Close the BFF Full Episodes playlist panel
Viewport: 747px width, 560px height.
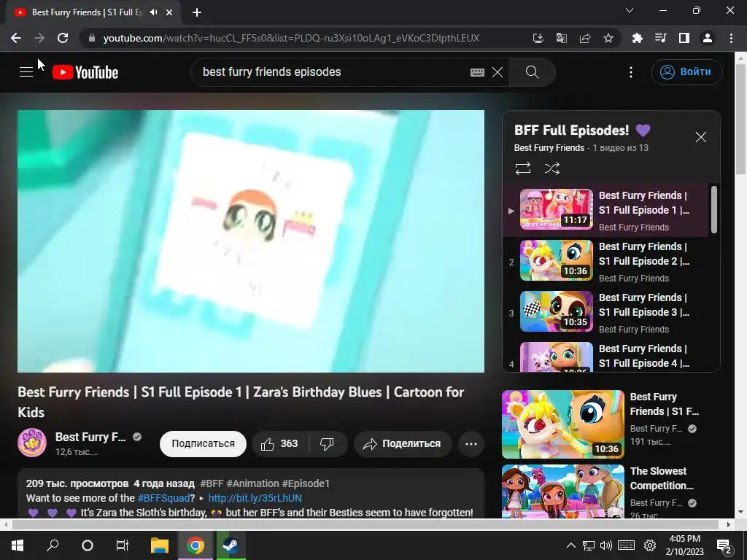[x=700, y=137]
